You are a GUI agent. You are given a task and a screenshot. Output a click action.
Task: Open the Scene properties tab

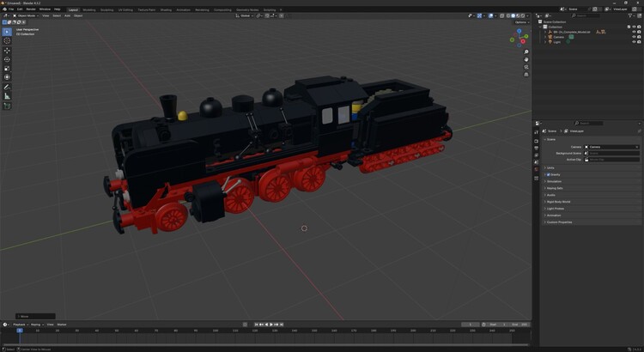pyautogui.click(x=536, y=162)
